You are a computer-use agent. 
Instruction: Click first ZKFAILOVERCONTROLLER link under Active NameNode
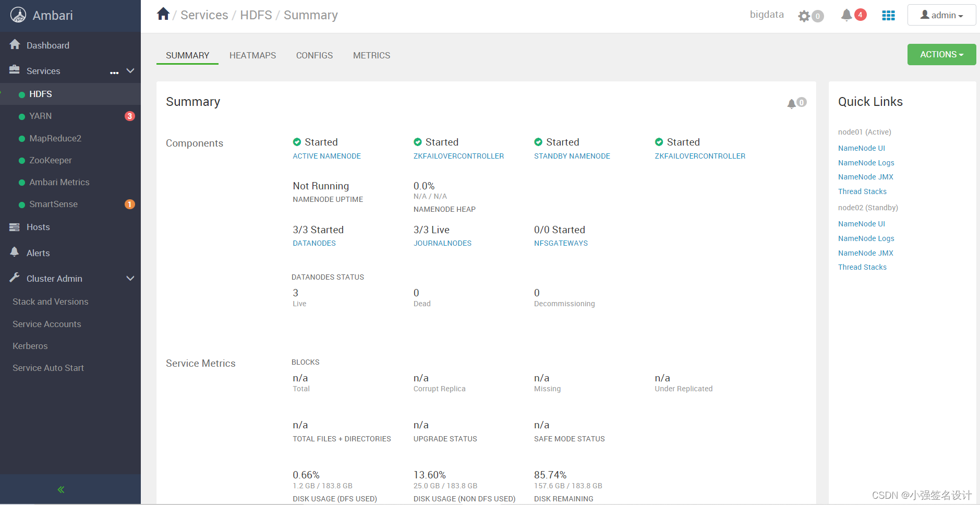click(x=458, y=156)
